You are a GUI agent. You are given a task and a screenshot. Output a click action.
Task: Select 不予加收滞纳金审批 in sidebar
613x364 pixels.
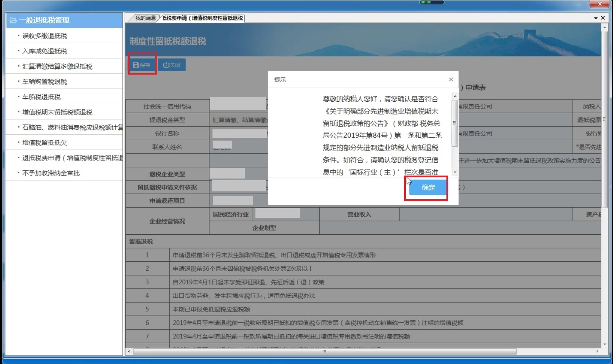(51, 173)
